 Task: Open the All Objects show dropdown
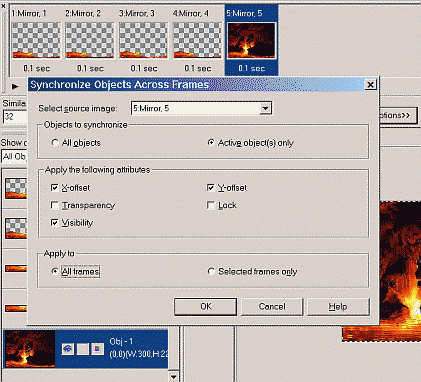click(x=15, y=156)
